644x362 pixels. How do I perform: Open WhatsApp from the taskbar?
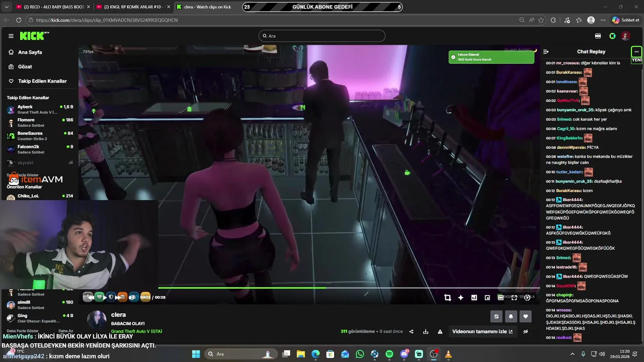(360, 354)
